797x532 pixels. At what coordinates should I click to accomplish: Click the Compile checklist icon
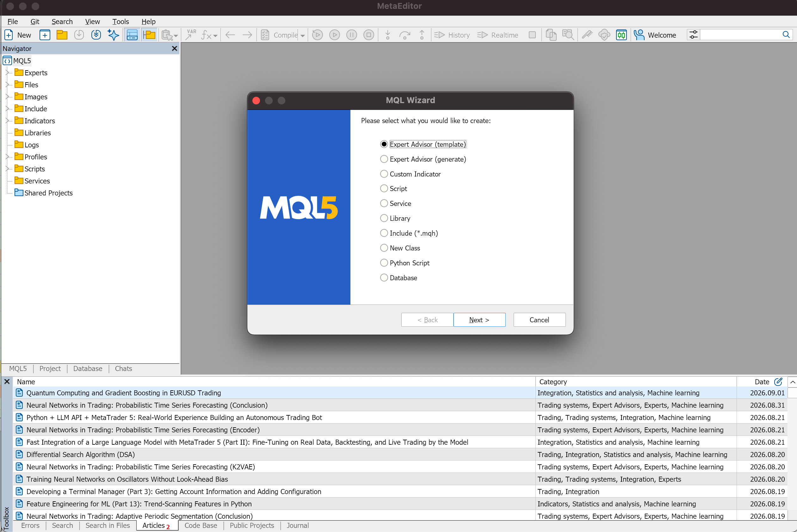pyautogui.click(x=265, y=35)
